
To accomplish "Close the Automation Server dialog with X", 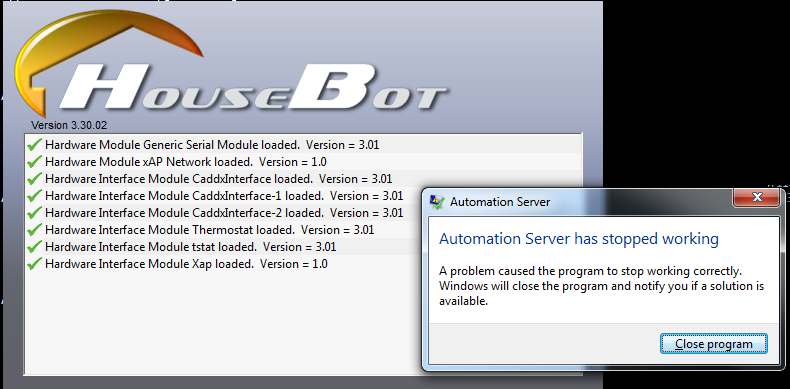I will (757, 197).
